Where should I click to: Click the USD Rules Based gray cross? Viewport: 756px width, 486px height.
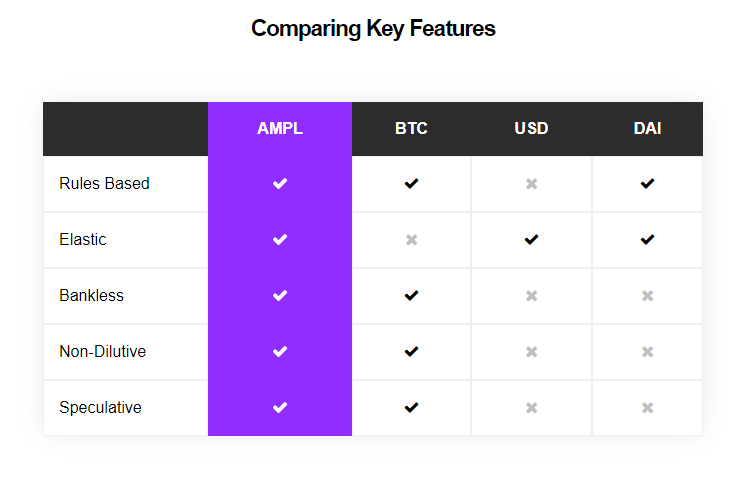(531, 184)
